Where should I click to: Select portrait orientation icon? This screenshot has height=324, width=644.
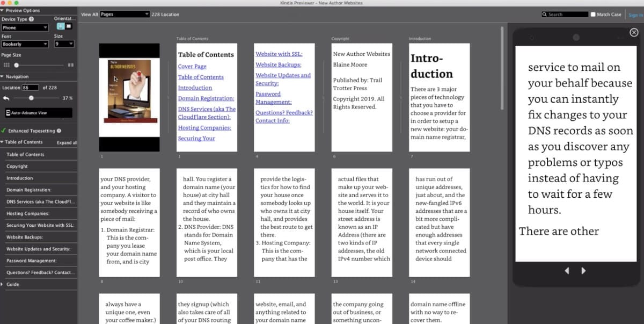click(60, 26)
